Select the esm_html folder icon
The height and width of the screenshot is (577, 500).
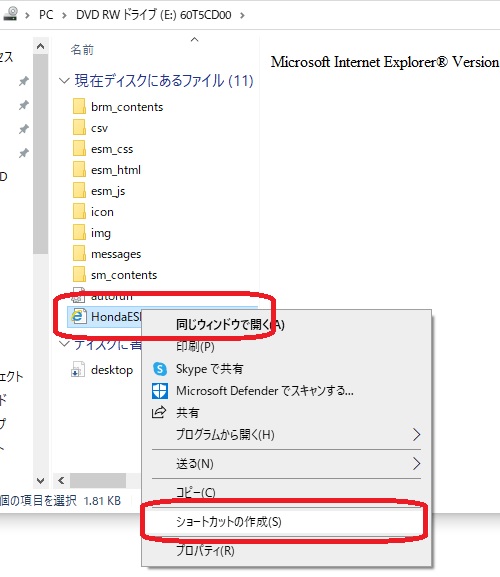(x=79, y=170)
